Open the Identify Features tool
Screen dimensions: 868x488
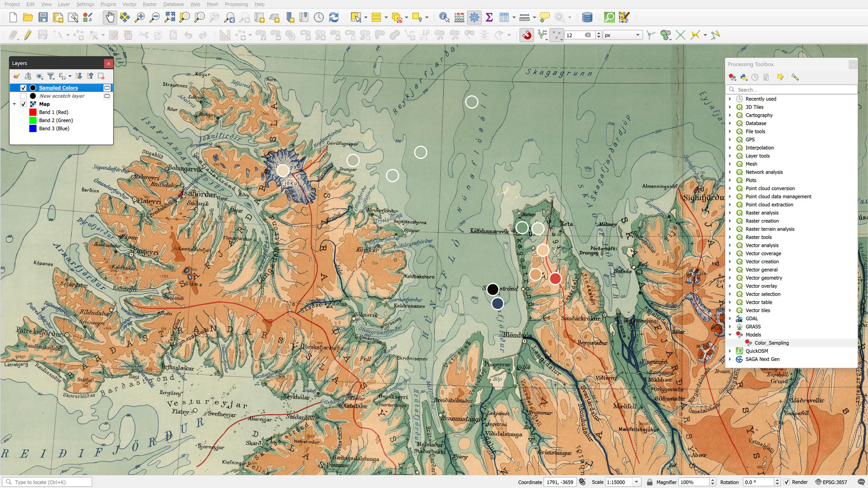444,17
